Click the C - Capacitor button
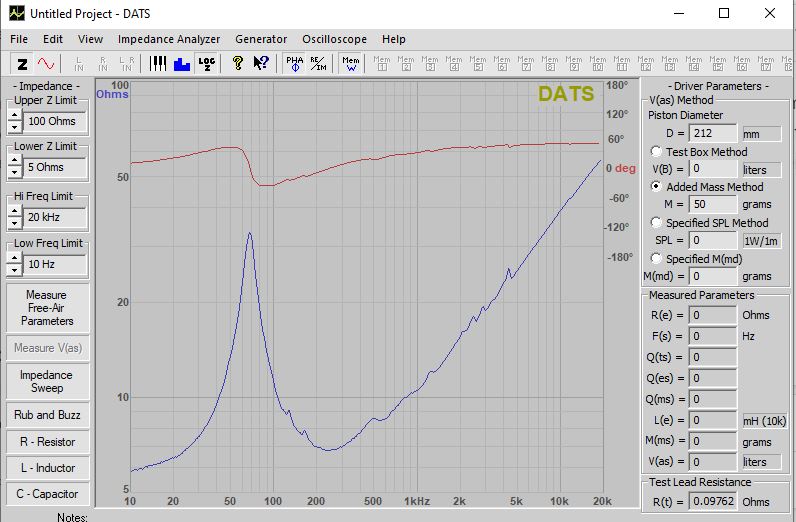Viewport: 796px width, 522px height. coord(48,494)
